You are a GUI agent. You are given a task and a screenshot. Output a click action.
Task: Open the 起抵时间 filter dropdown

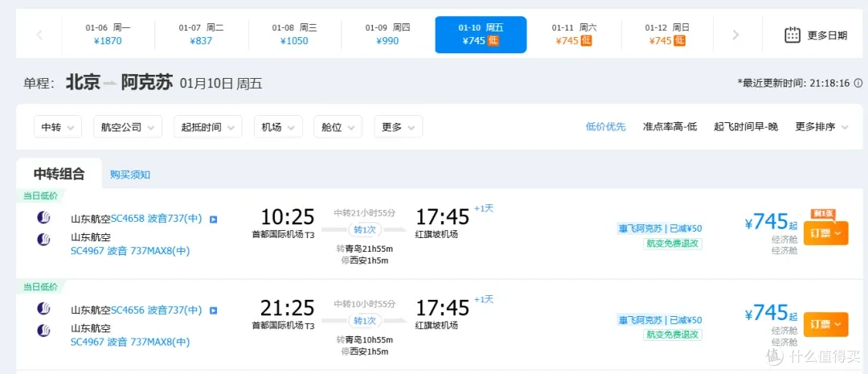click(207, 127)
